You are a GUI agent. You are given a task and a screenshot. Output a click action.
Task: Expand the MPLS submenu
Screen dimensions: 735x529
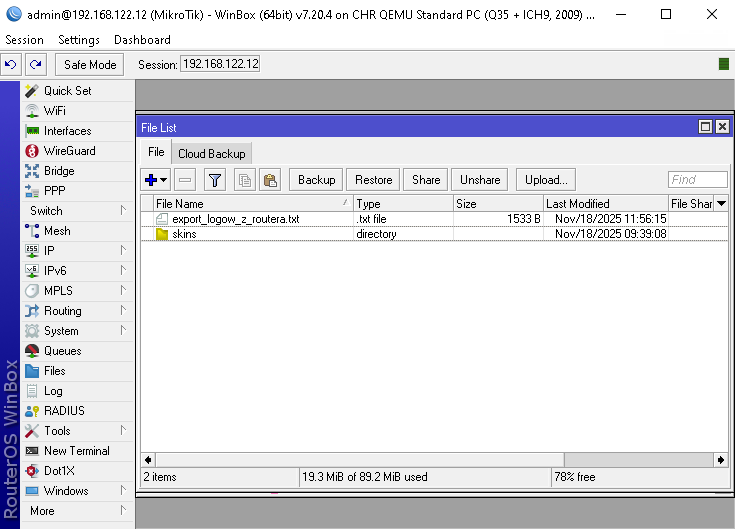77,291
